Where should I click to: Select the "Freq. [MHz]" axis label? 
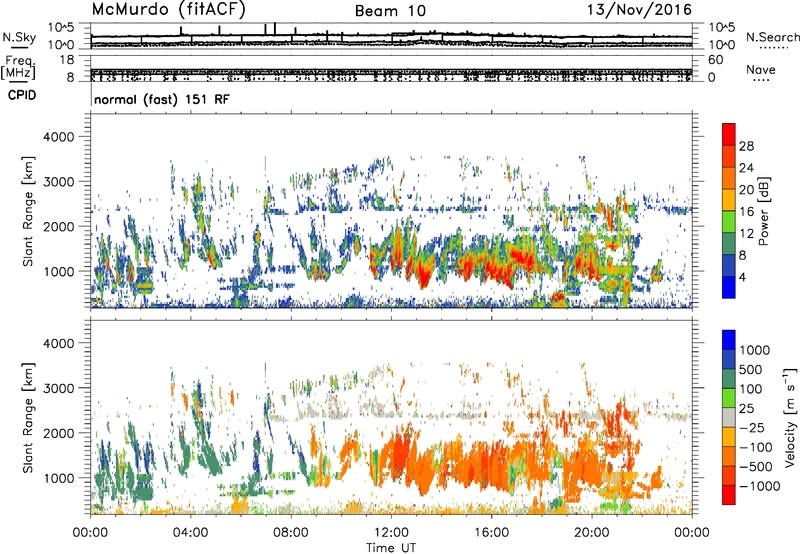click(18, 68)
